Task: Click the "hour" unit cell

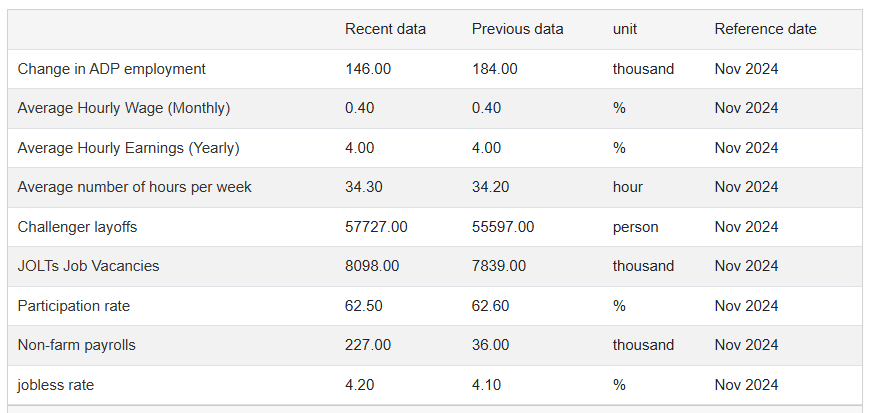Action: [x=628, y=187]
